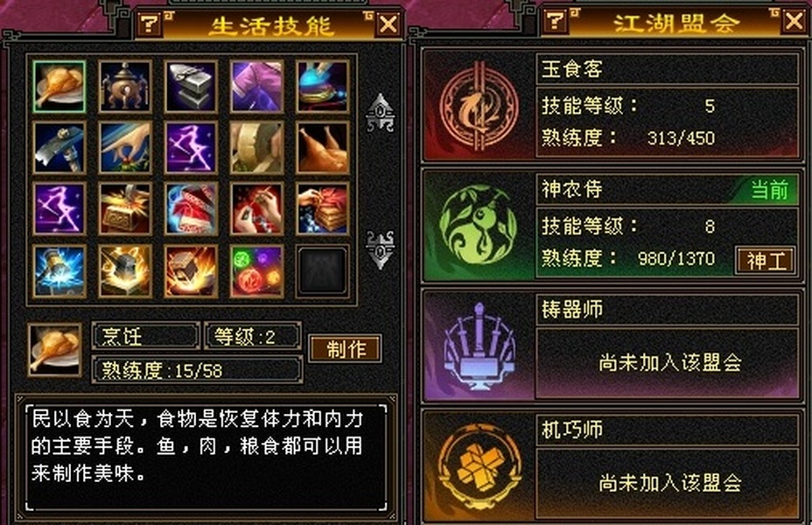
Task: Click the lower scroll arrow of skill grid
Action: pyautogui.click(x=381, y=250)
